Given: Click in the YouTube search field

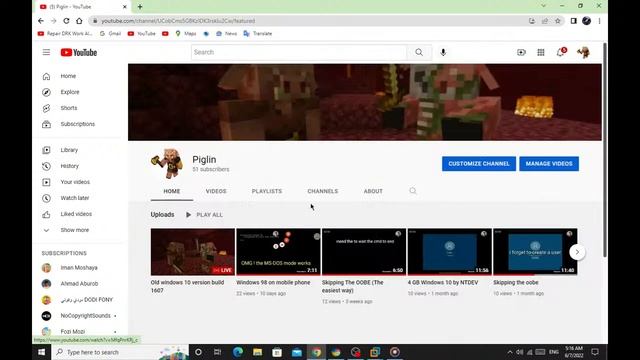Looking at the screenshot, I should [299, 52].
